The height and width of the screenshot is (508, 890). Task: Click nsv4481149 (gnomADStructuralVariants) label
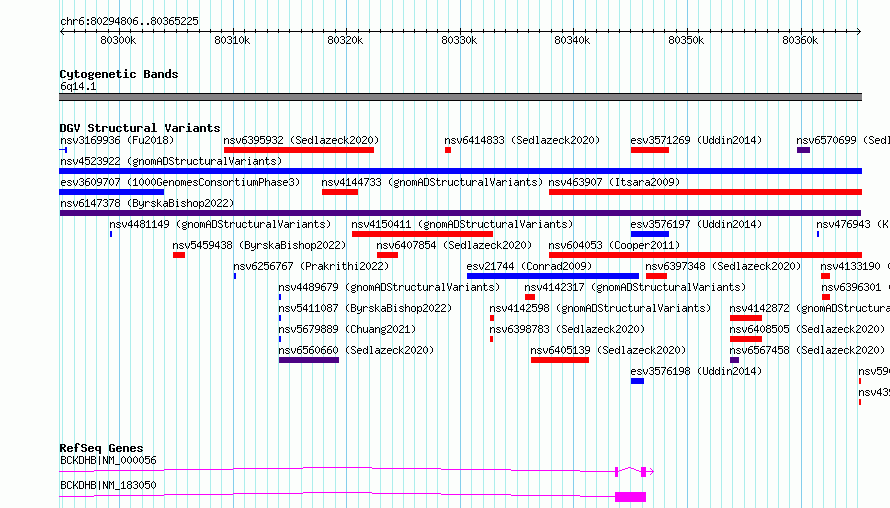pyautogui.click(x=220, y=224)
